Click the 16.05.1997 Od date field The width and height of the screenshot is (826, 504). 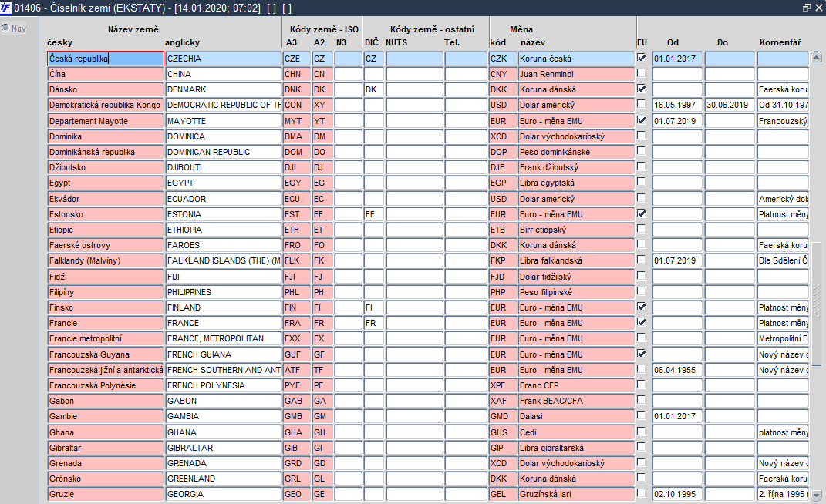pyautogui.click(x=677, y=106)
